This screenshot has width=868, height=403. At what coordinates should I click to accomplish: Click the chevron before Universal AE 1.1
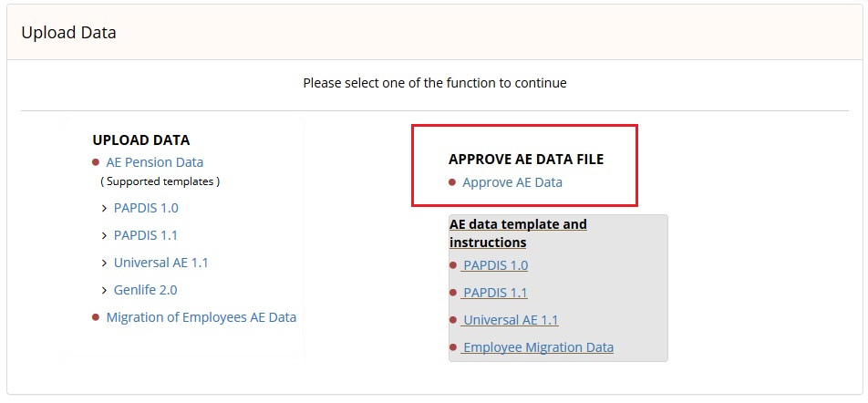coord(104,263)
